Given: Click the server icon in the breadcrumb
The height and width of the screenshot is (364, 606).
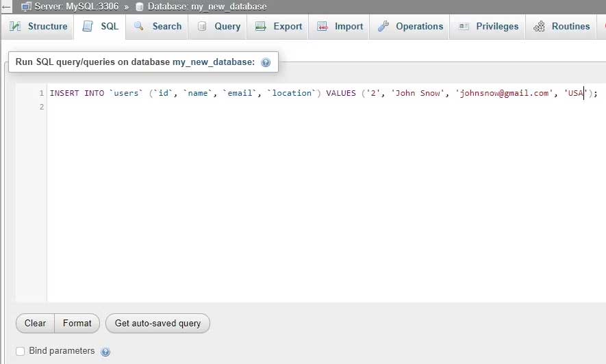Looking at the screenshot, I should pos(26,7).
